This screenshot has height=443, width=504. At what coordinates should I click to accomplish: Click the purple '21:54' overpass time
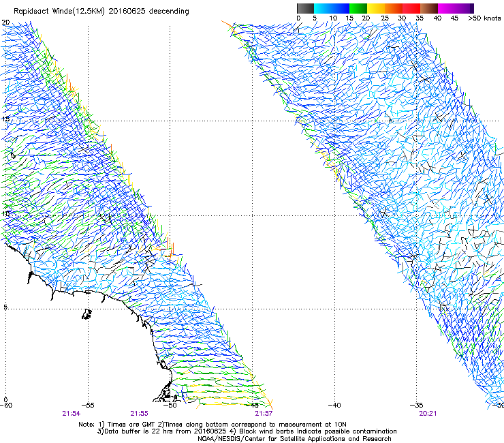[x=72, y=414]
